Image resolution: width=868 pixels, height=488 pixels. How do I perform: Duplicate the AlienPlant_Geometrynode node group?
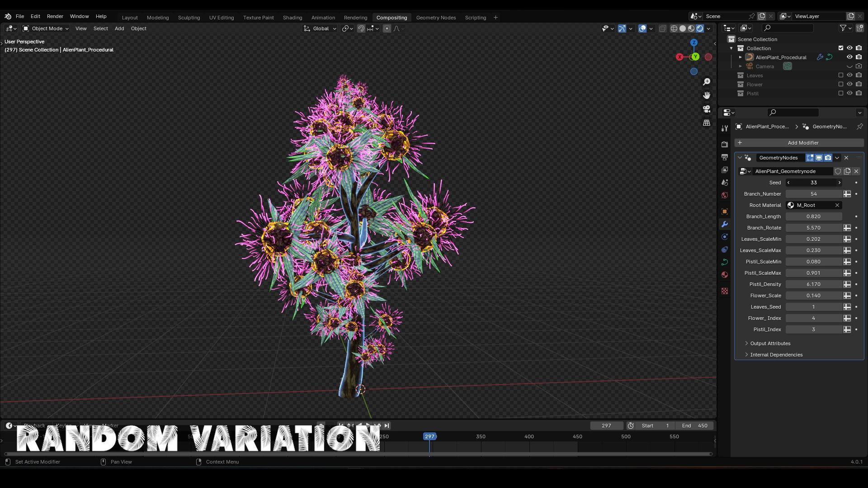click(847, 171)
